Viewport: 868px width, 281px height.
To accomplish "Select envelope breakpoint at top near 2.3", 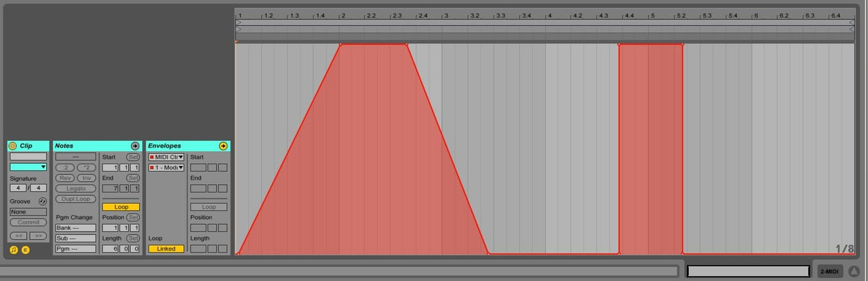I will pos(406,45).
